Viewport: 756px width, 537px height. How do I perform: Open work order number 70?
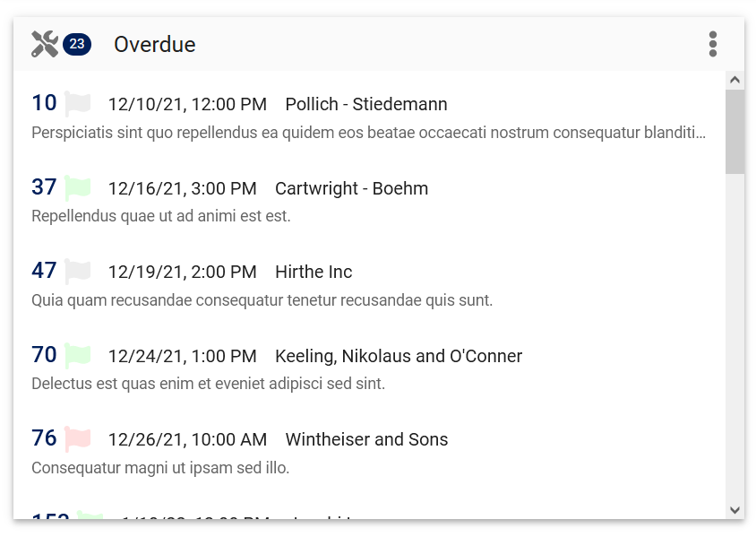coord(44,355)
